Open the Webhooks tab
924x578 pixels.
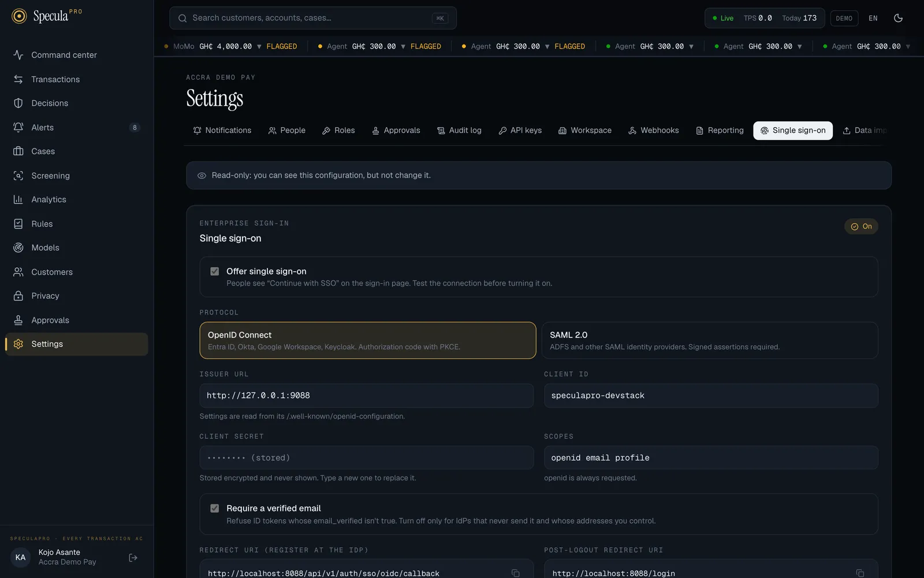pos(654,131)
